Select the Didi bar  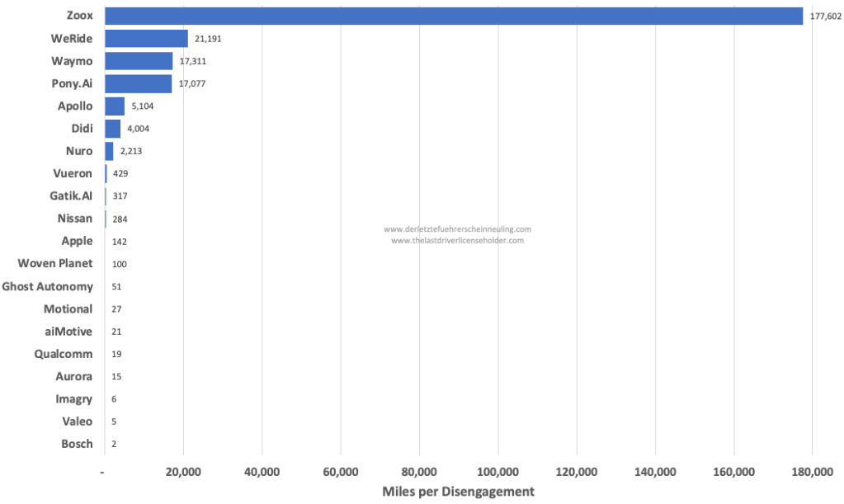112,129
